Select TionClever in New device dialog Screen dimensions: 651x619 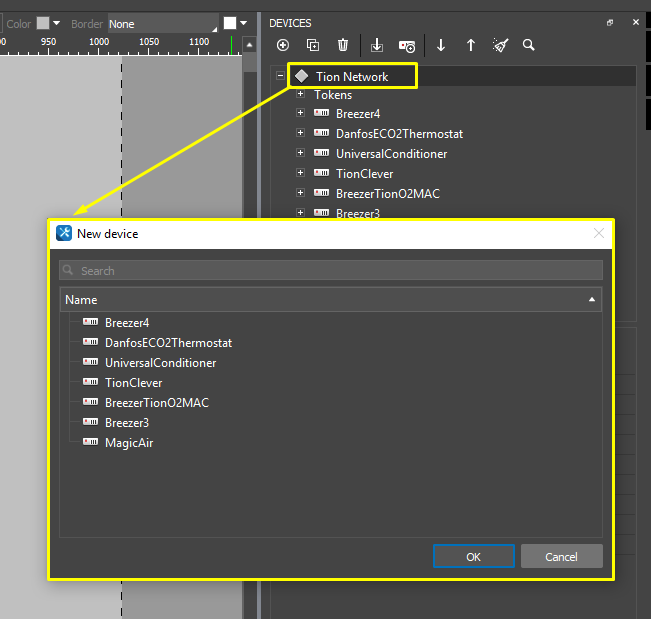[133, 383]
